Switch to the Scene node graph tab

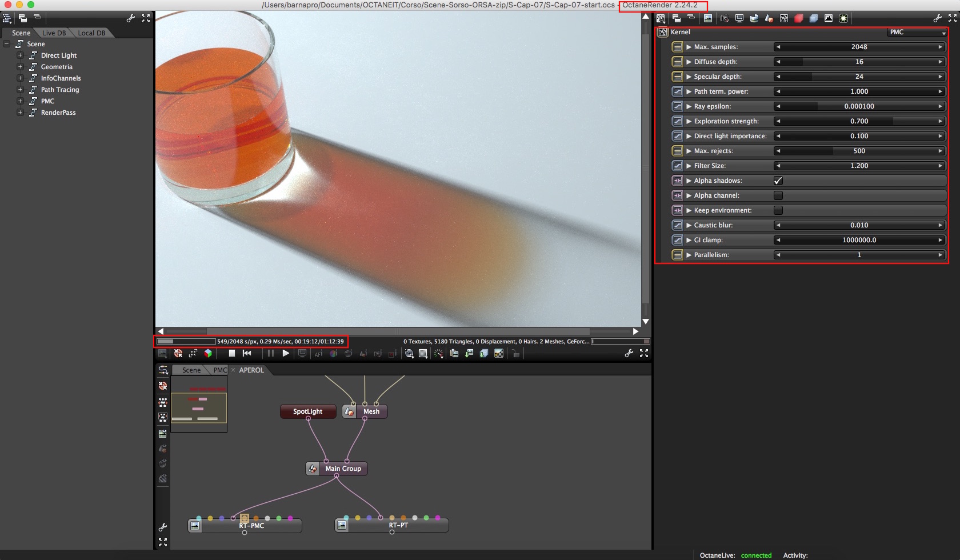pyautogui.click(x=191, y=370)
